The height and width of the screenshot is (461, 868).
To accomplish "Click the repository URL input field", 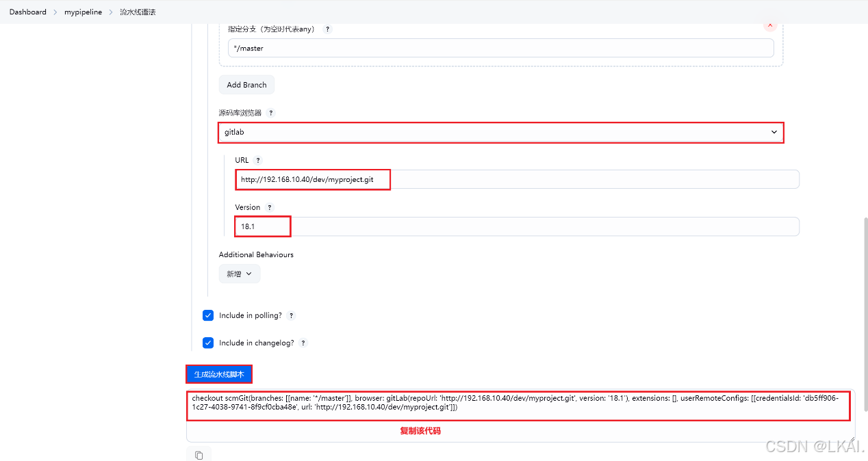I will 517,179.
